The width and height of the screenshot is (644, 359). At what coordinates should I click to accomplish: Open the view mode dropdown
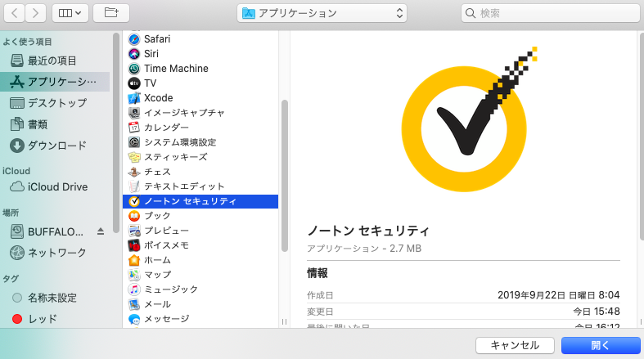[71, 13]
